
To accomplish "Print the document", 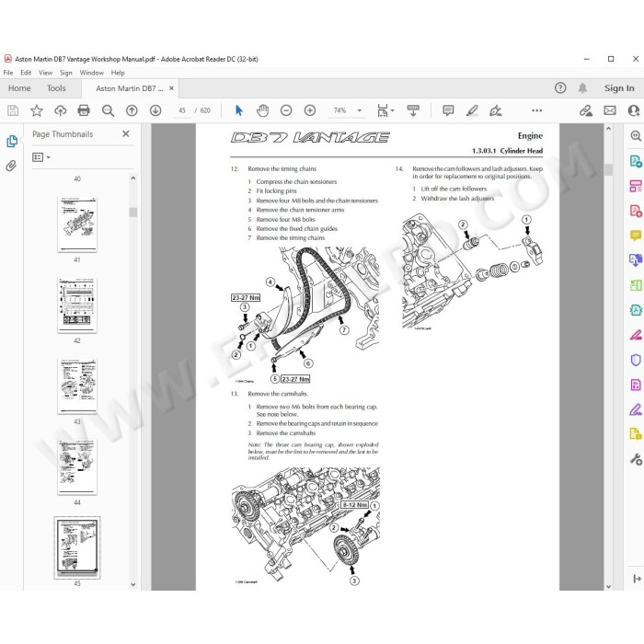I will point(84,110).
